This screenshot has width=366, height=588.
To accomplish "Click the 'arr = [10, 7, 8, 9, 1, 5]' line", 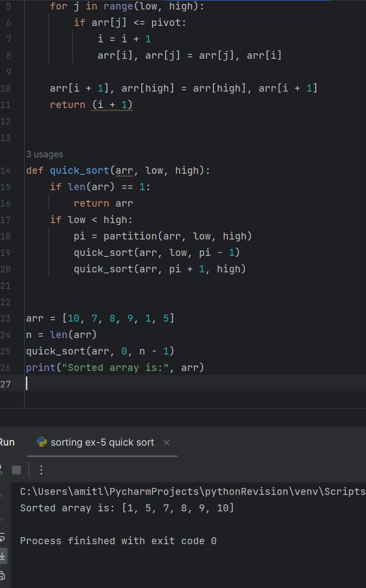I will 100,318.
